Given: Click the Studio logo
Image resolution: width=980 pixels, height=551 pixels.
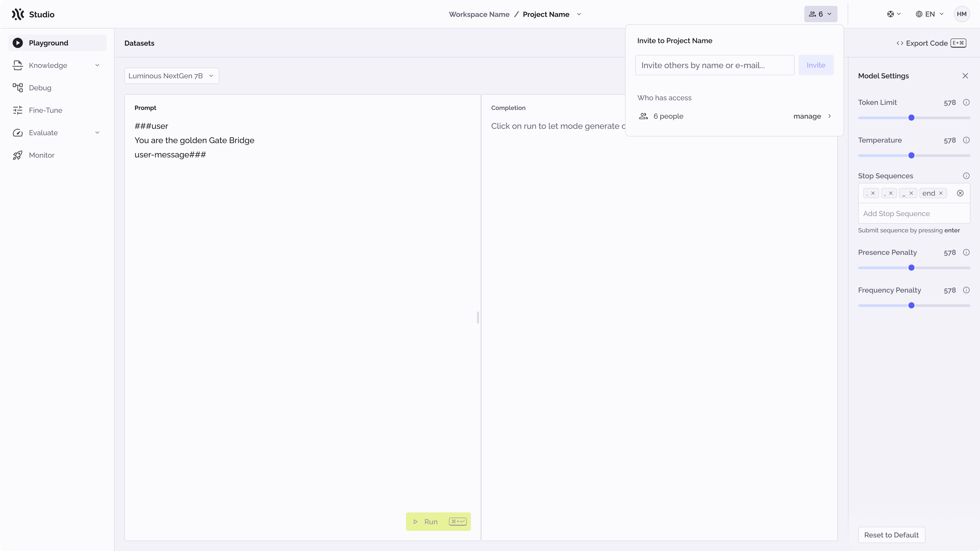Looking at the screenshot, I should 18,14.
